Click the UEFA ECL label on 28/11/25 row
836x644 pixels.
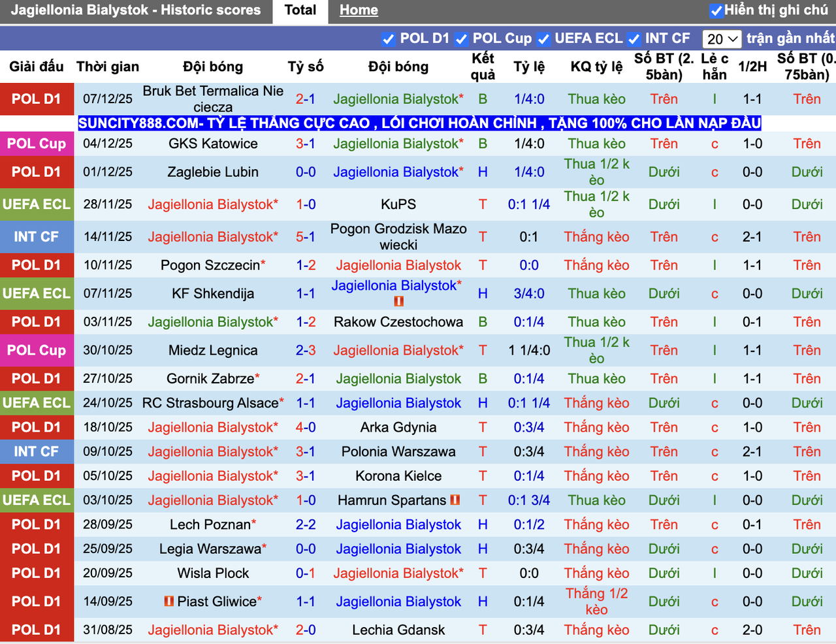[37, 204]
